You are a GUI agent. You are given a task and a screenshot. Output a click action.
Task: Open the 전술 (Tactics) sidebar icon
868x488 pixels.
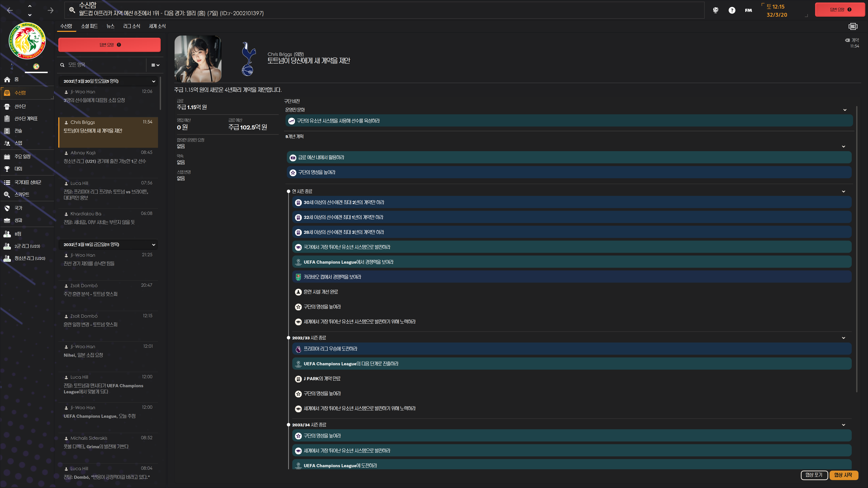tap(7, 131)
